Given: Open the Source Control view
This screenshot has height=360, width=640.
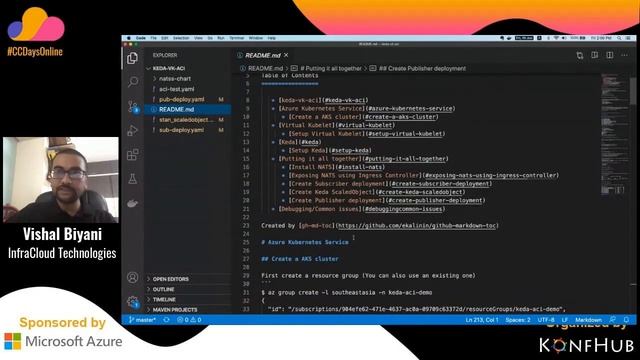Looking at the screenshot, I should [x=133, y=107].
